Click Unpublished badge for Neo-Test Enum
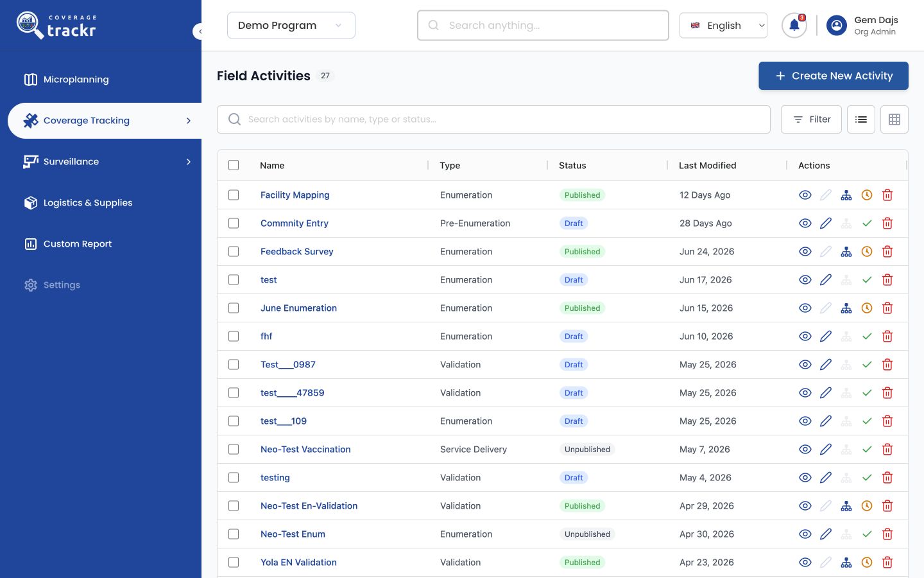The height and width of the screenshot is (578, 924). (587, 534)
